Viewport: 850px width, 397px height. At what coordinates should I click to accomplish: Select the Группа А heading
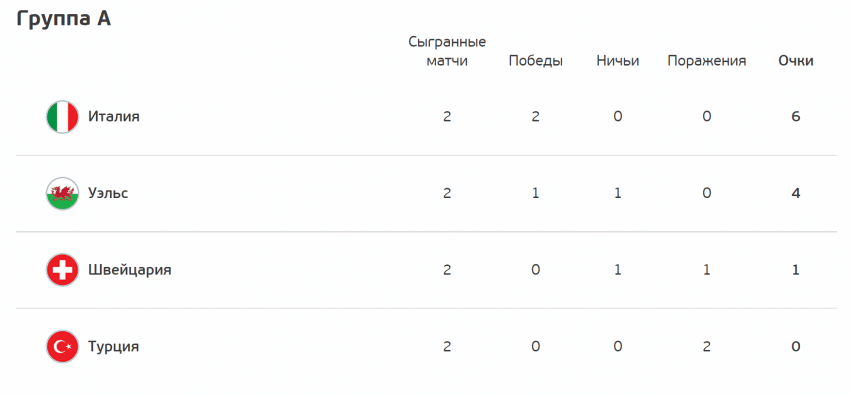(64, 18)
